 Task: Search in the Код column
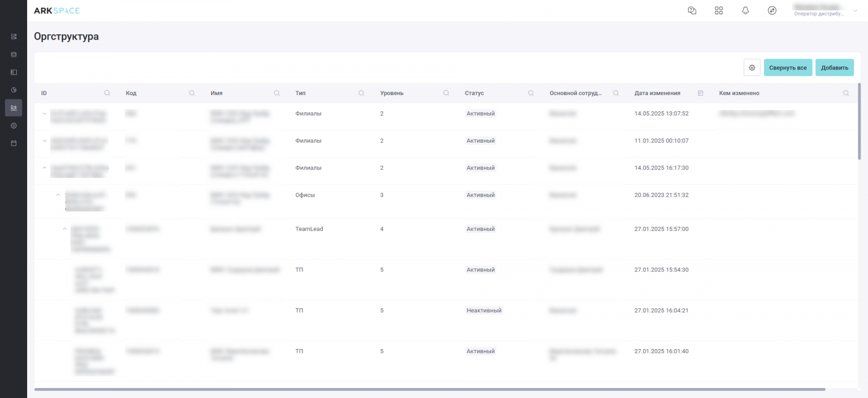tap(192, 93)
